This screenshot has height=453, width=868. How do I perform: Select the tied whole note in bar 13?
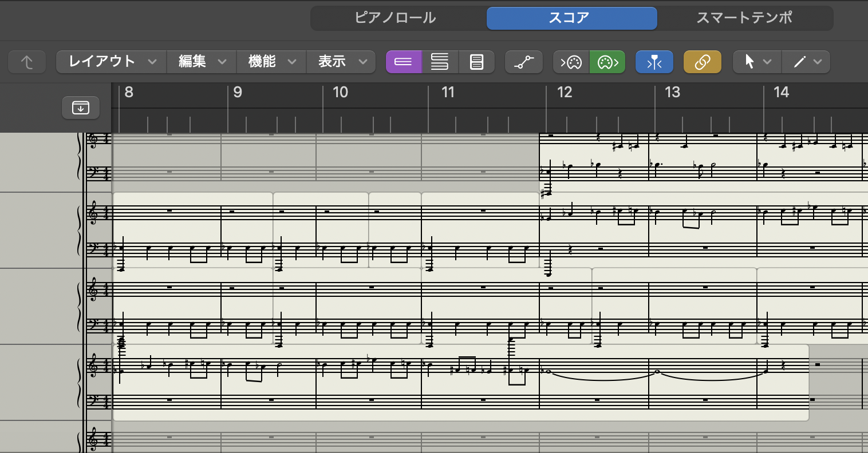pyautogui.click(x=657, y=372)
